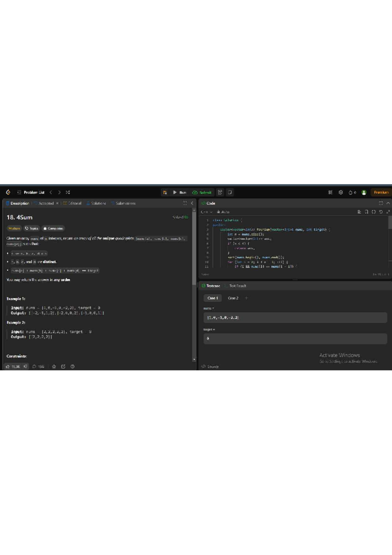Switch to the Description tab
Viewport: 392px width, 555px height.
(x=18, y=203)
